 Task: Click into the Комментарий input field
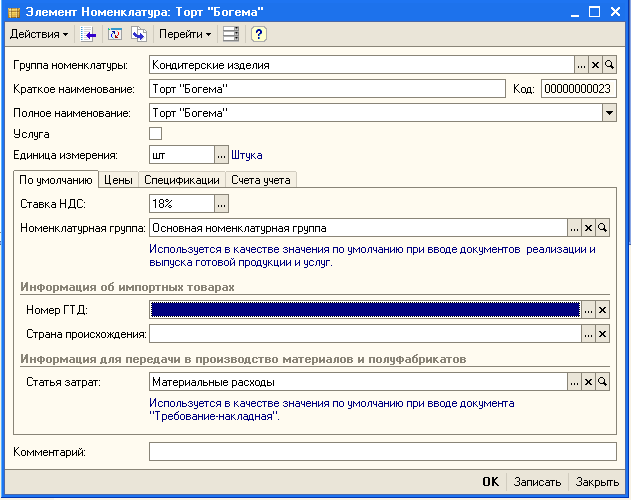pos(382,452)
